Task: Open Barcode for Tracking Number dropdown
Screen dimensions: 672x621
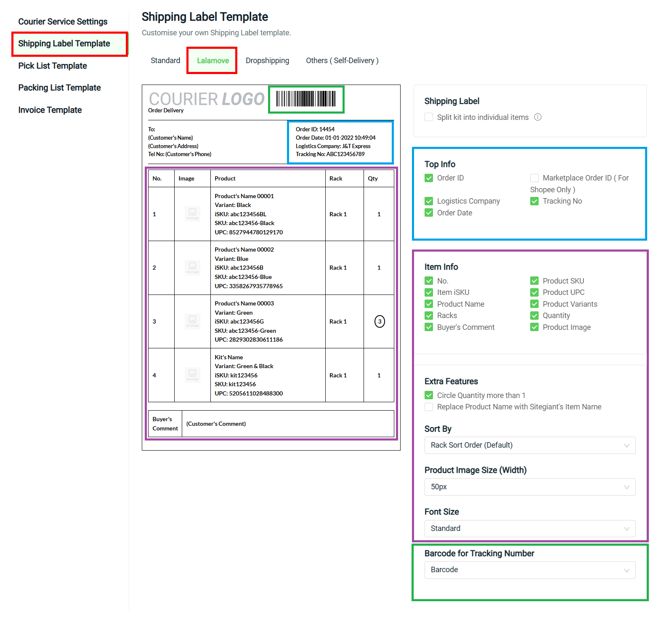Action: pyautogui.click(x=530, y=570)
